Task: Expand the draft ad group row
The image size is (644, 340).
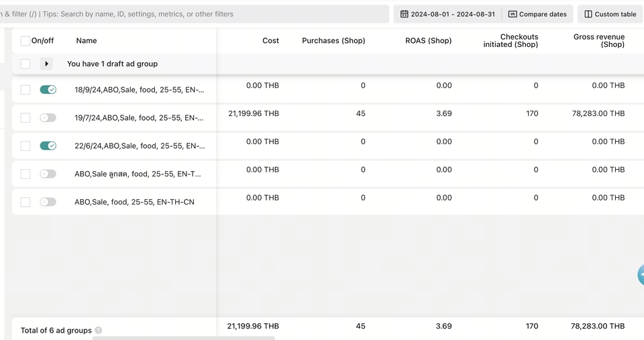Action: coord(46,64)
